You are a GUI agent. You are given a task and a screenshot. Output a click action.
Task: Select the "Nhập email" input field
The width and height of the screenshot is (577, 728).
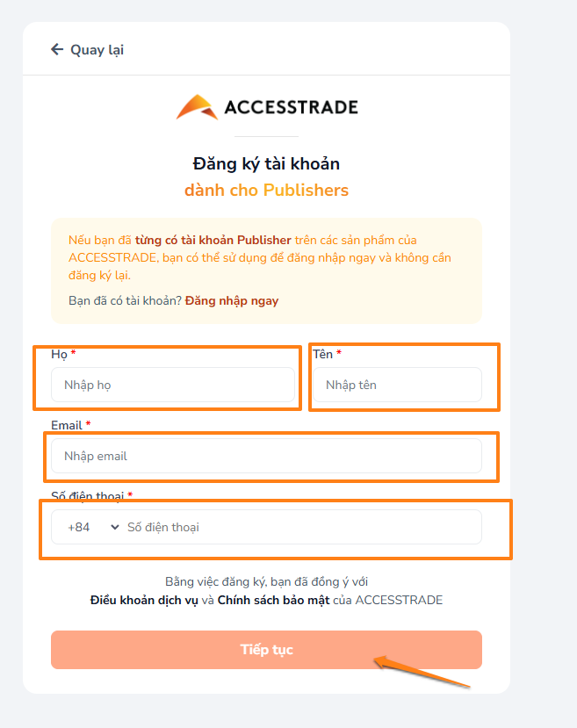pyautogui.click(x=266, y=456)
